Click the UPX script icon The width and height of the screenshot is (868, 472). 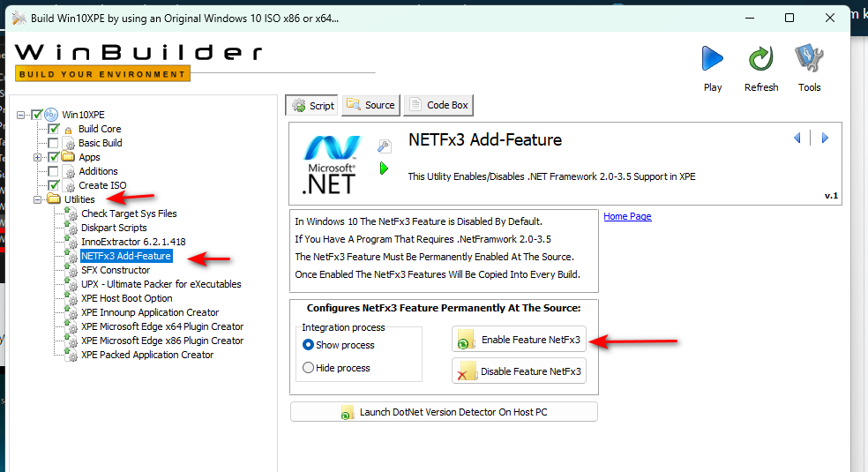click(71, 284)
